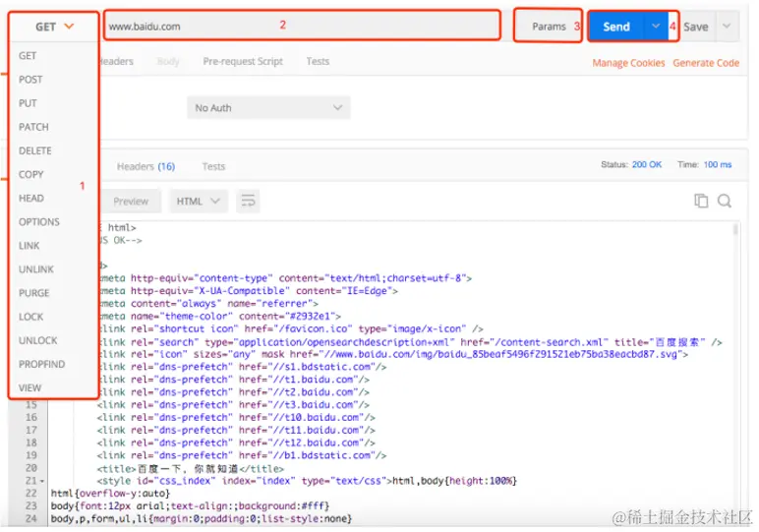Open the Params editor

[548, 27]
